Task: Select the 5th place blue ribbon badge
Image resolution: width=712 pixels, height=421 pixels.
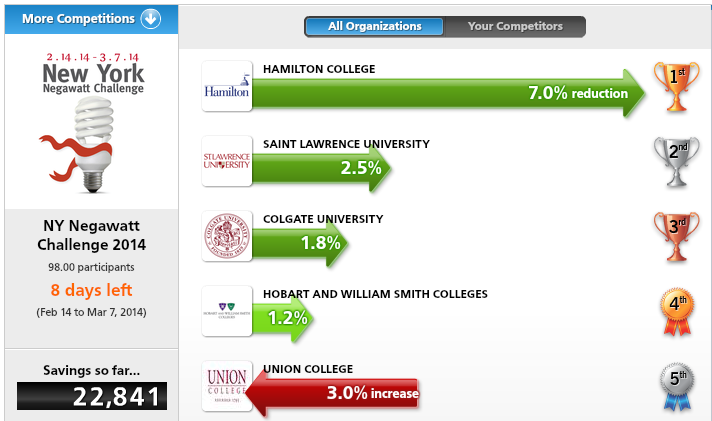Action: pos(677,386)
